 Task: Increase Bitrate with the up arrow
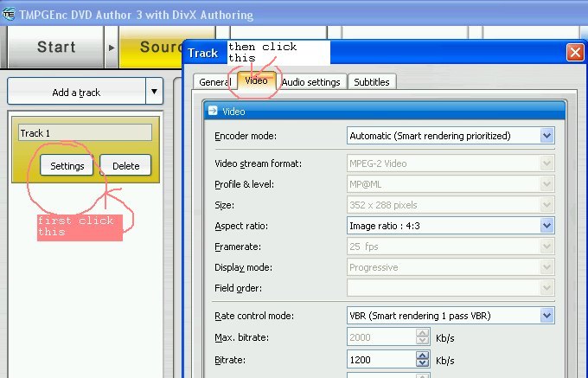[x=423, y=356]
